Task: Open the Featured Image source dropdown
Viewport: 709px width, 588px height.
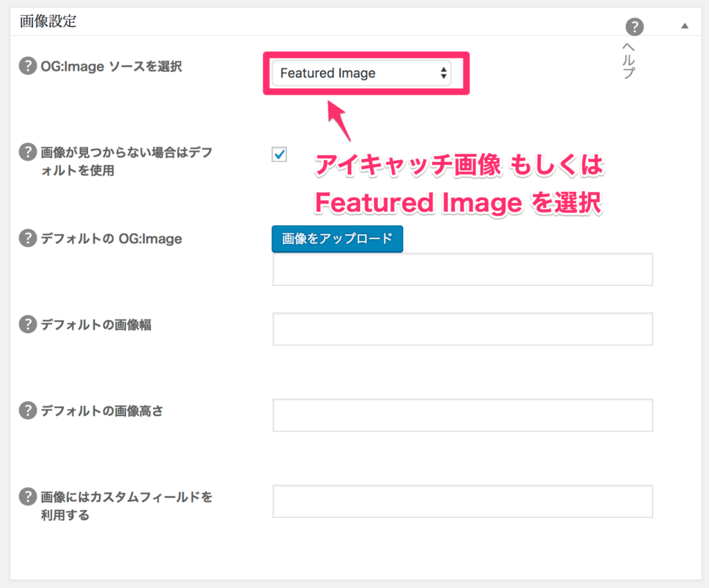Action: [x=361, y=73]
